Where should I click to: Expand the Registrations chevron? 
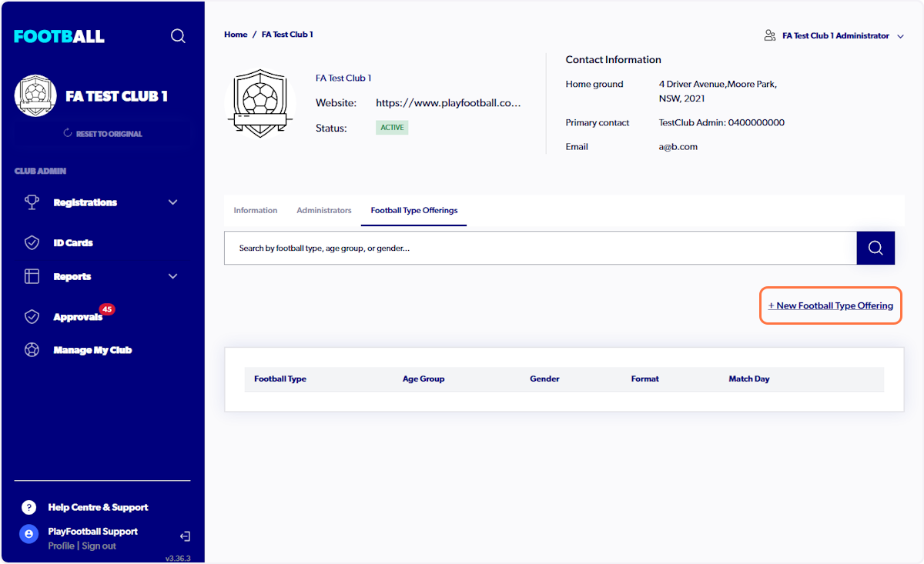[x=172, y=202]
